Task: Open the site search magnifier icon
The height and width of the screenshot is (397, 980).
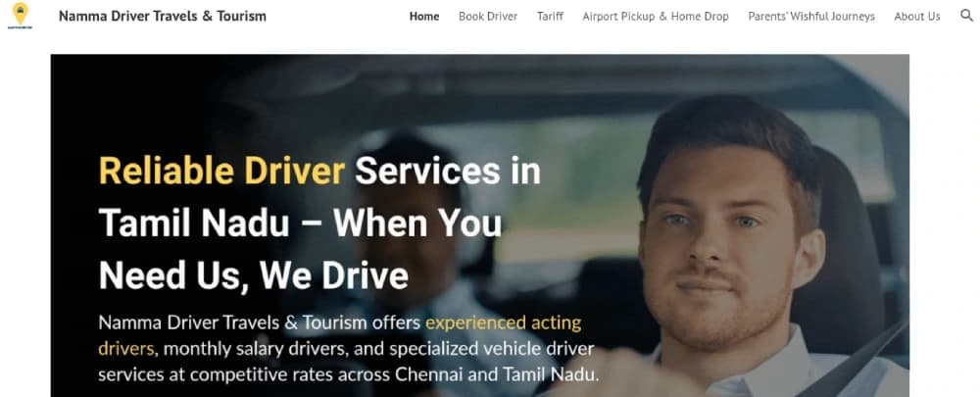Action: pos(966,16)
